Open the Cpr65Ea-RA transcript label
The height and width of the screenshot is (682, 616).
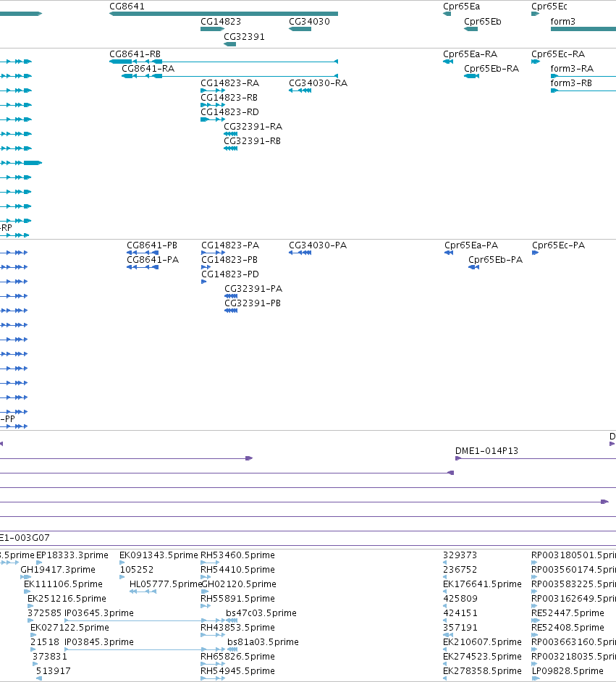(470, 54)
